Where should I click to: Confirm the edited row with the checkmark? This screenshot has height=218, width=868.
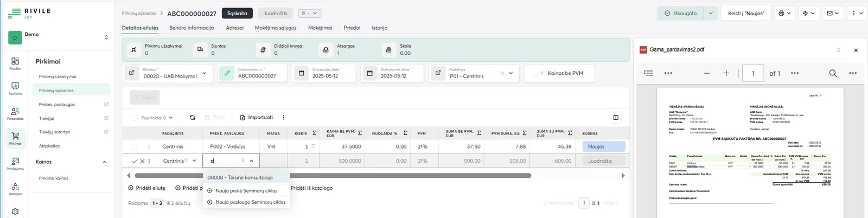tap(135, 161)
